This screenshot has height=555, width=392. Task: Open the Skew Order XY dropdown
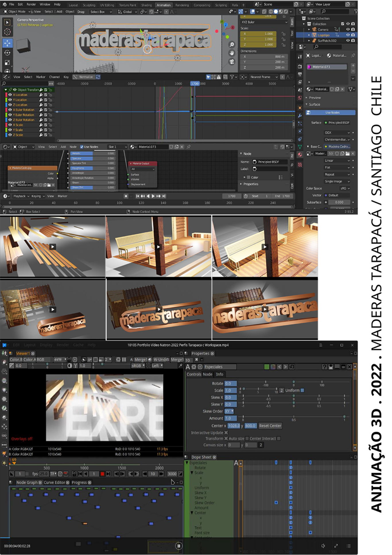(x=229, y=411)
